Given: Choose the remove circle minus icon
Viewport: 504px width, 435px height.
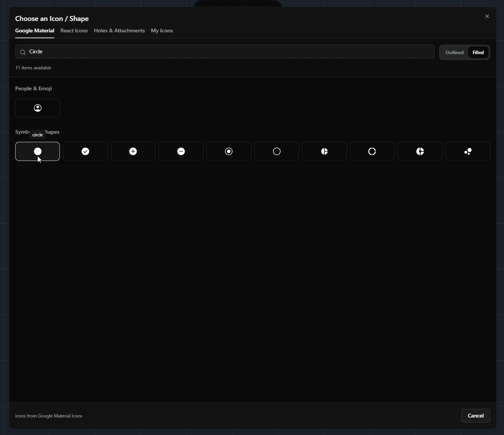Looking at the screenshot, I should click(x=181, y=151).
